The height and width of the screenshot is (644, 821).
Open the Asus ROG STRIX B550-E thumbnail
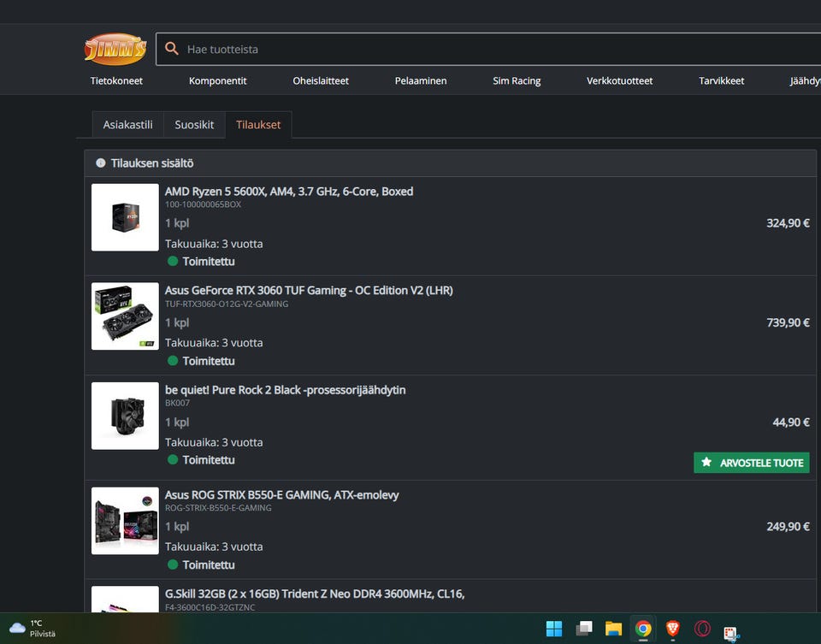point(125,521)
